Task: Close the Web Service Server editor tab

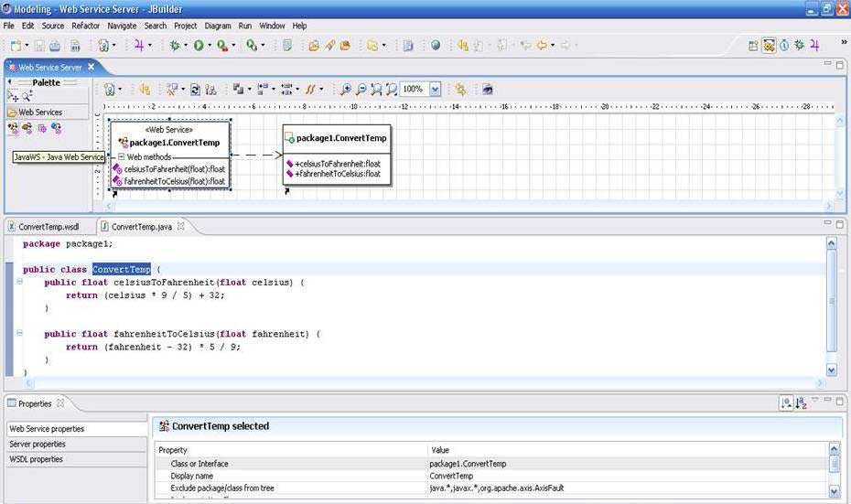Action: click(x=92, y=67)
